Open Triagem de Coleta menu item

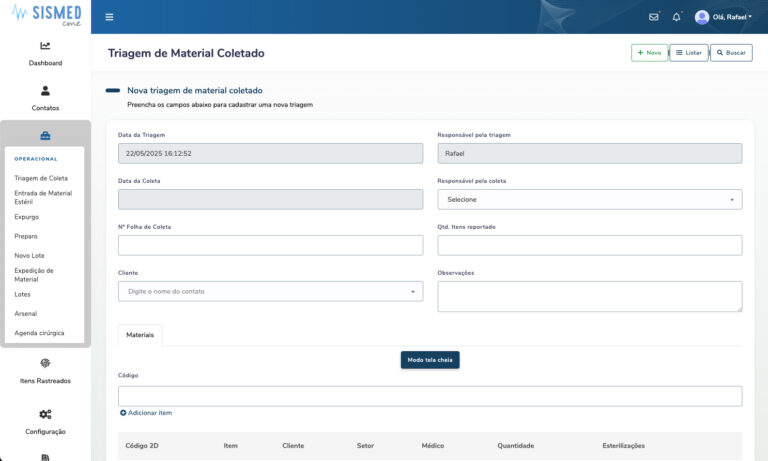(41, 178)
